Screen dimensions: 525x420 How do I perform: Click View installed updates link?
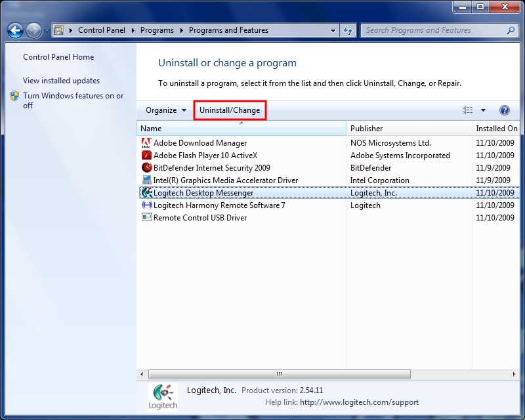pyautogui.click(x=61, y=81)
